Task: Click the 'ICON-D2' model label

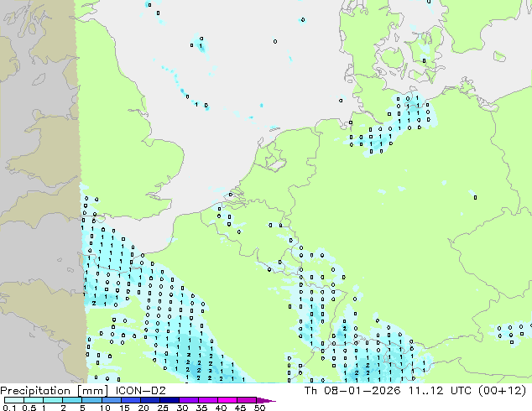Action: [x=140, y=391]
